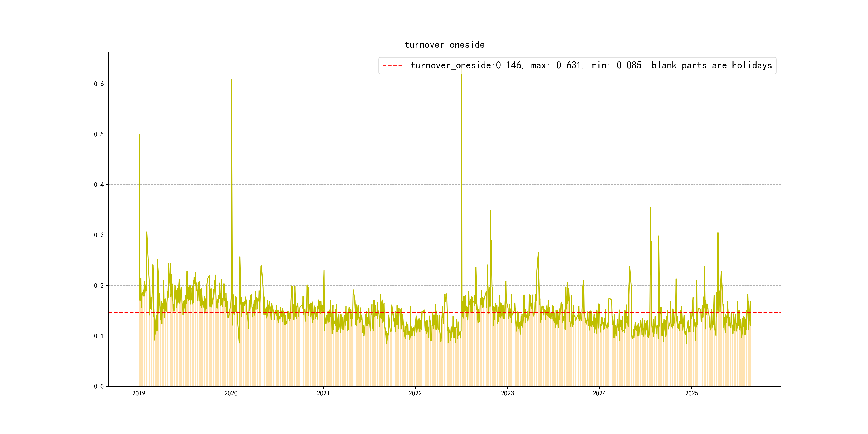The height and width of the screenshot is (434, 868).
Task: Click the 0.5 y-axis tick label
Action: [99, 134]
